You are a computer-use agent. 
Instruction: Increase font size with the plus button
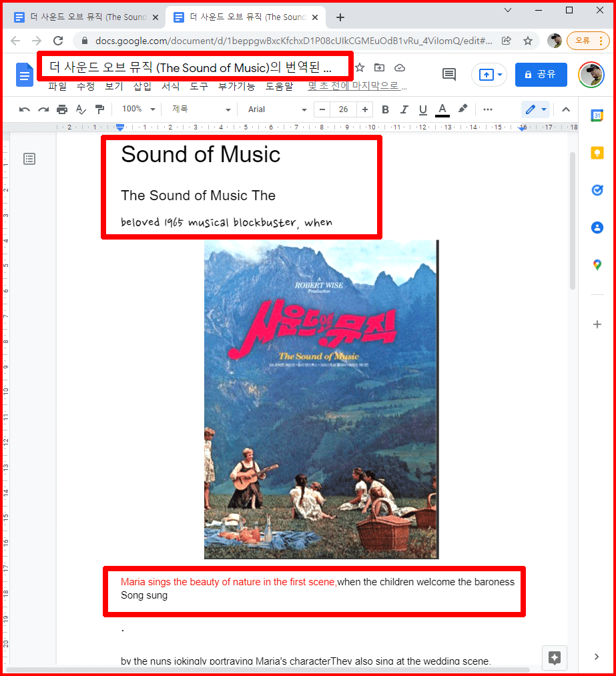(x=364, y=109)
